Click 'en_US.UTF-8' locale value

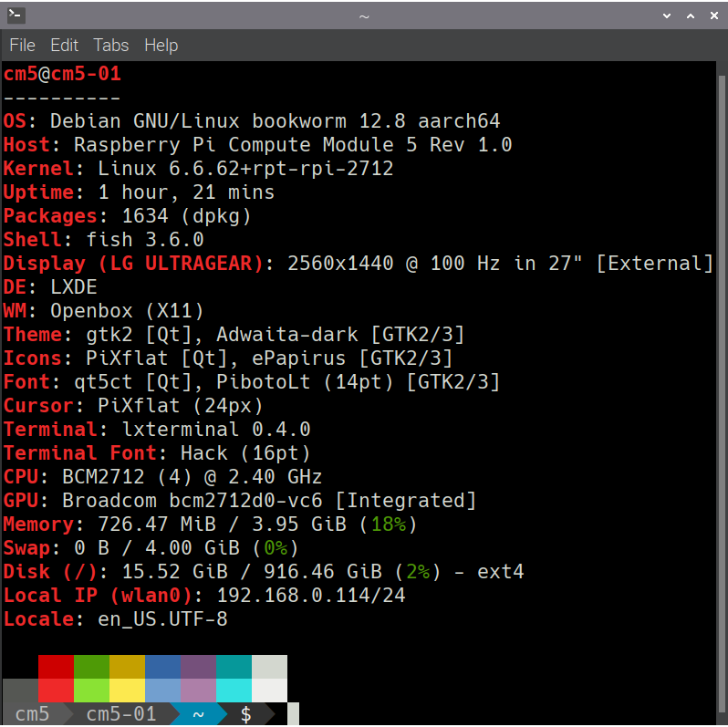tap(162, 618)
